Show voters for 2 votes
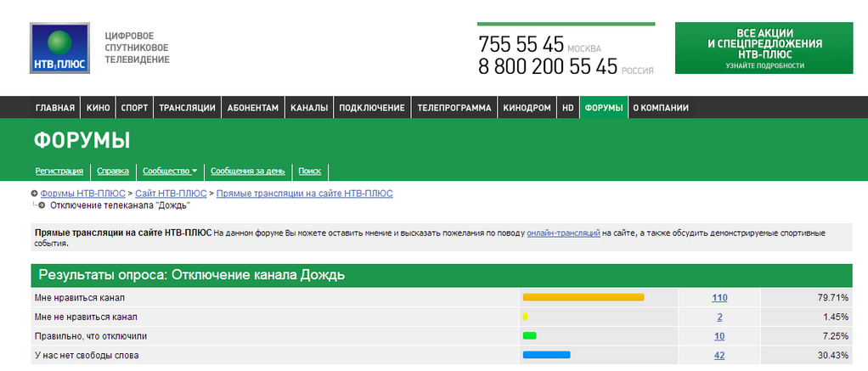The width and height of the screenshot is (868, 371). point(719,318)
